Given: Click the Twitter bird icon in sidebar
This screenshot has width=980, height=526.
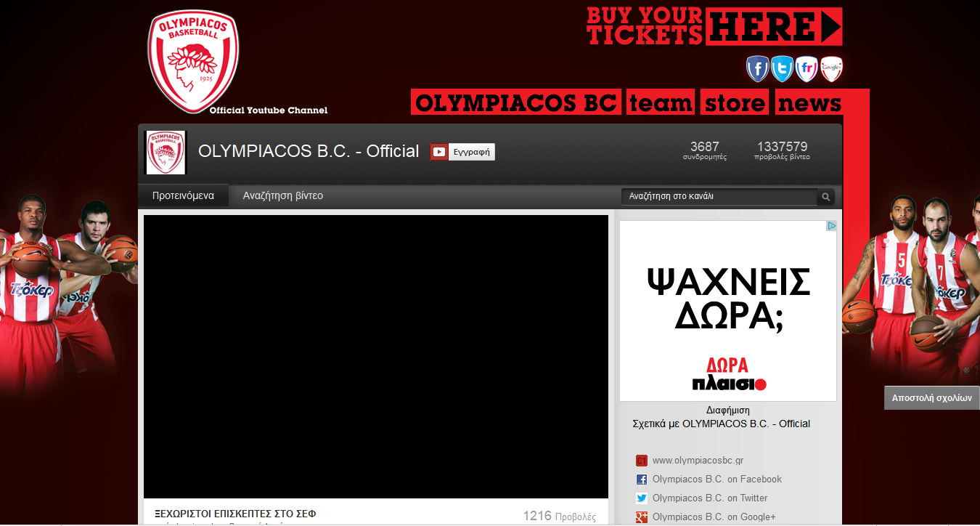Looking at the screenshot, I should click(x=642, y=498).
